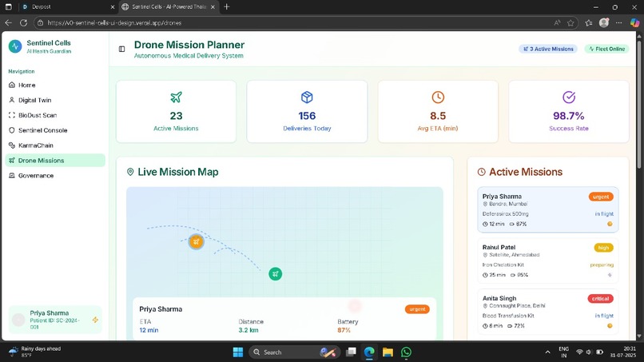Click the battery icon next to 87%
This screenshot has width=644, height=362.
(x=511, y=224)
